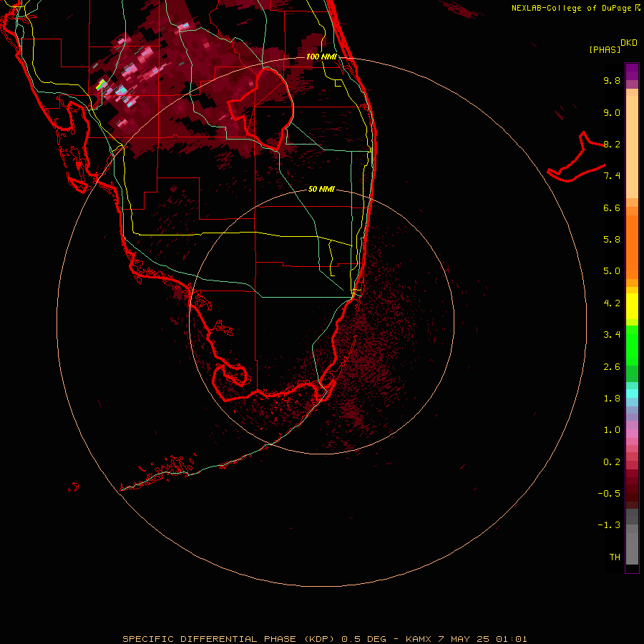
Task: Click the -1.3 scale value
Action: [x=609, y=525]
